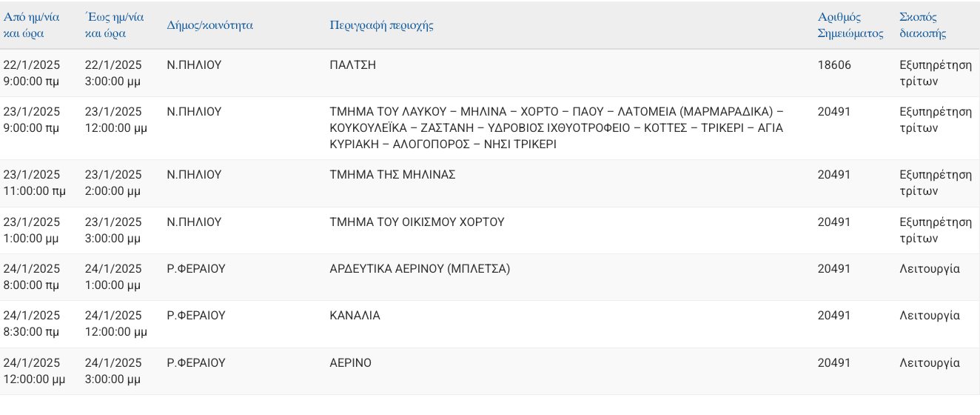
Task: Click the 'Περιγραφή περιοχής' column header
Action: (x=381, y=25)
